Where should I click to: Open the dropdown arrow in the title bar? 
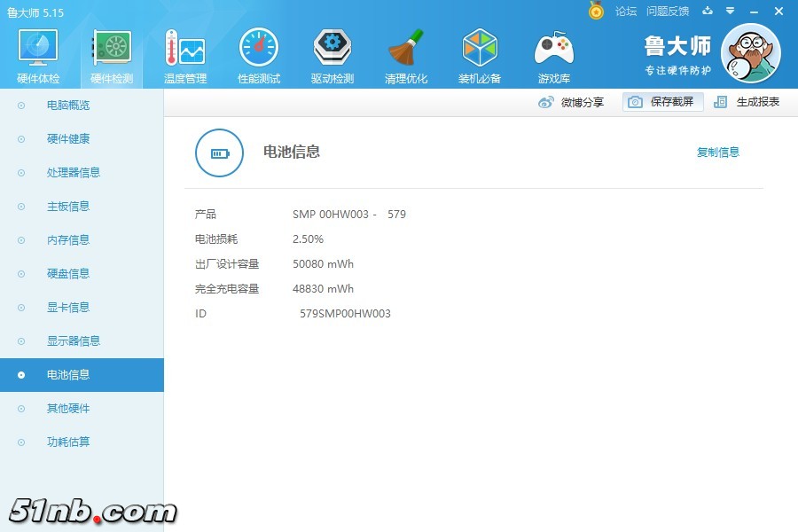click(x=729, y=12)
